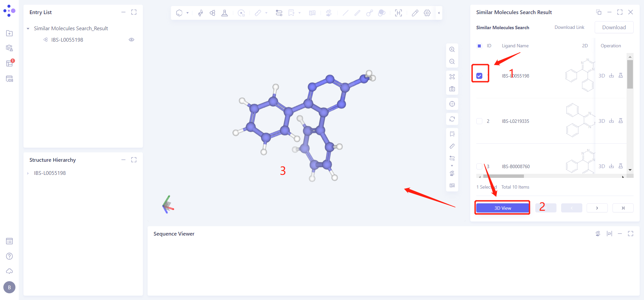
Task: Click the swap arrows tool in top toolbar
Action: (x=329, y=13)
